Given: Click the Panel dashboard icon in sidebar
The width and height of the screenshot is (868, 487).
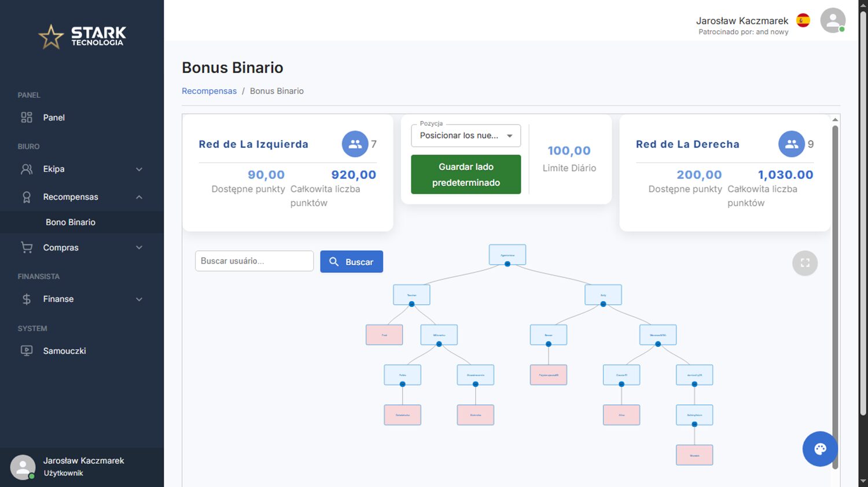Looking at the screenshot, I should (27, 118).
